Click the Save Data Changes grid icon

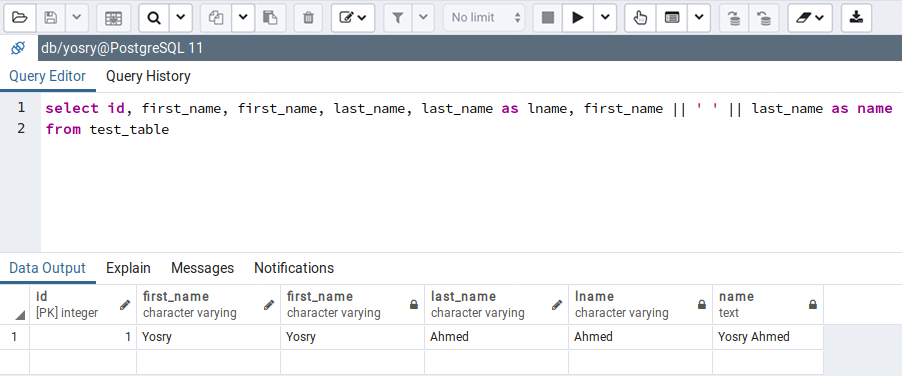click(x=113, y=18)
